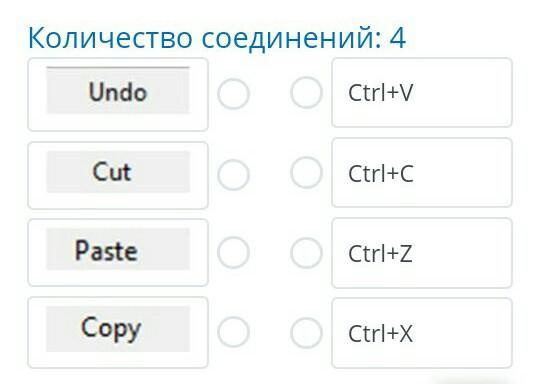
Task: Select the connector circle beside Ctrl+X
Action: tap(306, 333)
